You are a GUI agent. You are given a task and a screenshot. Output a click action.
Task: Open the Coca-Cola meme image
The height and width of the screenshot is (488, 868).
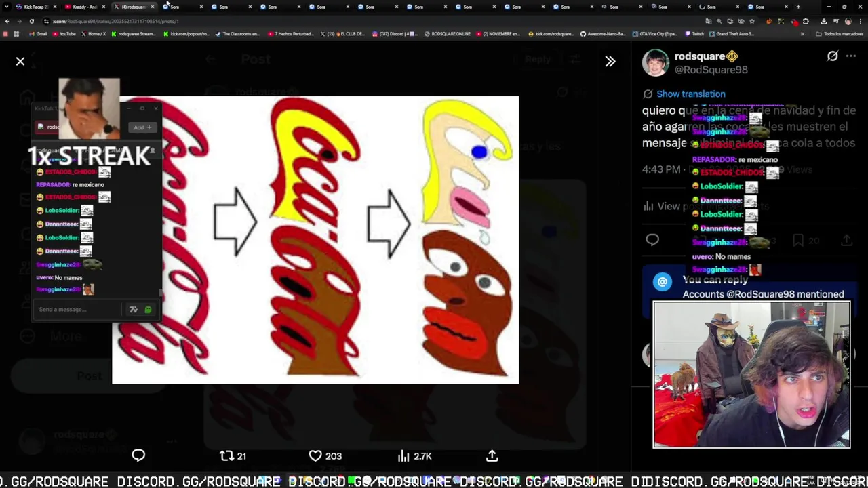coord(315,240)
